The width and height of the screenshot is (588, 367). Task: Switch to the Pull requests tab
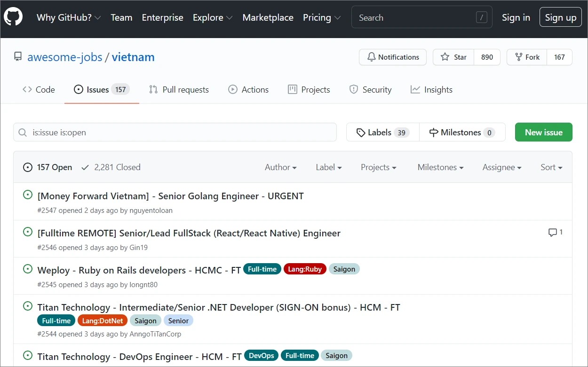pos(179,90)
